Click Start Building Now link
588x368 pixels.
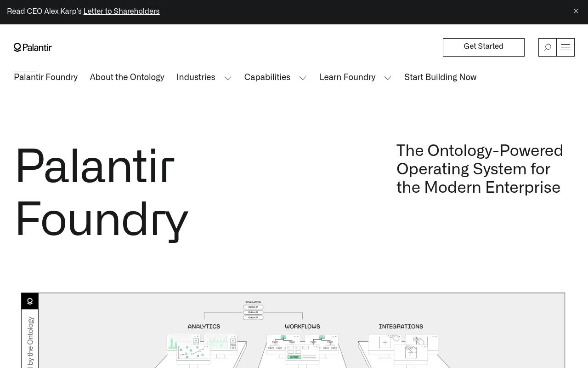coord(440,77)
